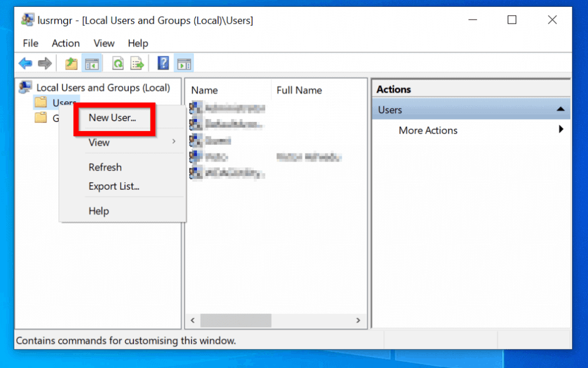Click the blue Back navigation arrow
The width and height of the screenshot is (588, 368).
(25, 63)
